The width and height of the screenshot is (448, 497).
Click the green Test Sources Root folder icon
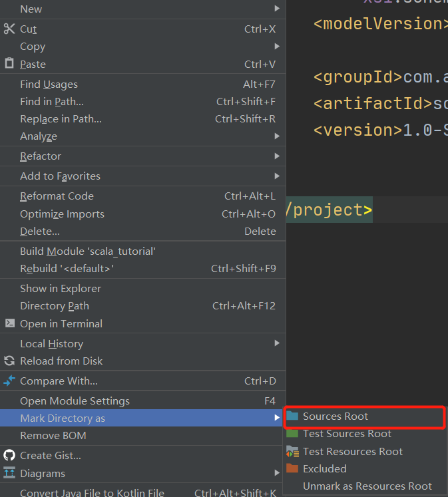pyautogui.click(x=292, y=433)
